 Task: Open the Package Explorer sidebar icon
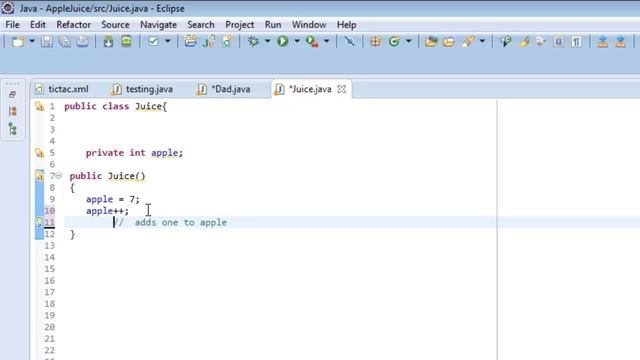click(x=13, y=111)
